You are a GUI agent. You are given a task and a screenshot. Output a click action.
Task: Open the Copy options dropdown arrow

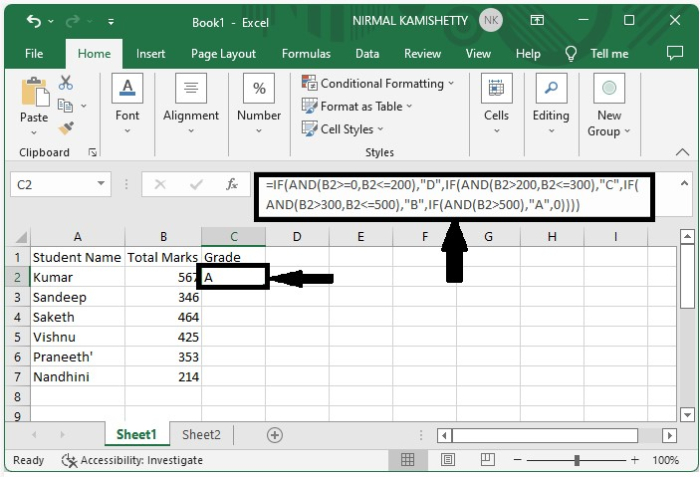pyautogui.click(x=83, y=106)
